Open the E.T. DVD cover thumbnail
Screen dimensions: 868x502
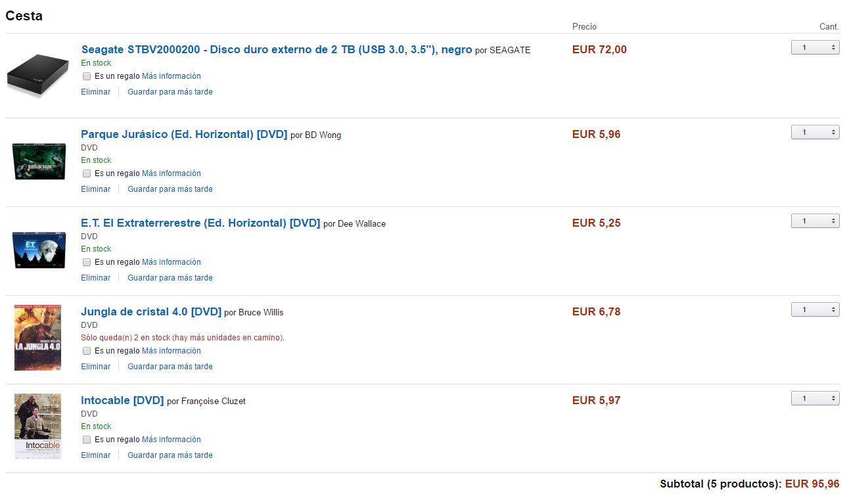[x=39, y=250]
